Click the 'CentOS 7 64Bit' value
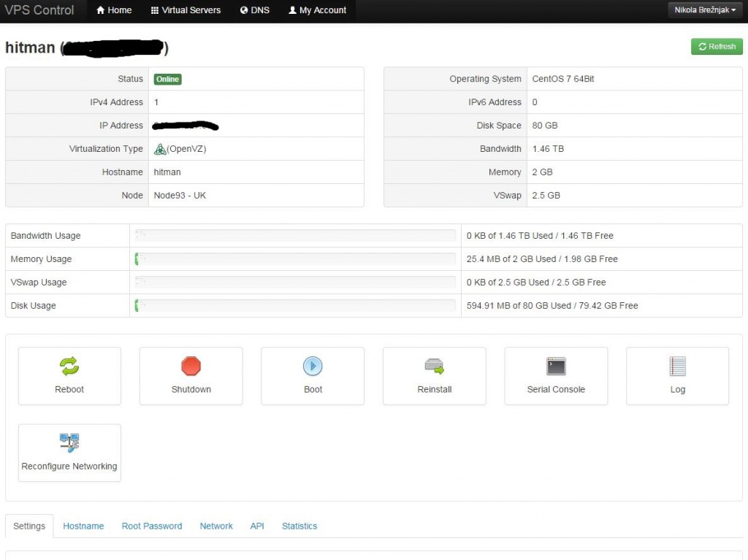The image size is (748, 560). pyautogui.click(x=563, y=79)
